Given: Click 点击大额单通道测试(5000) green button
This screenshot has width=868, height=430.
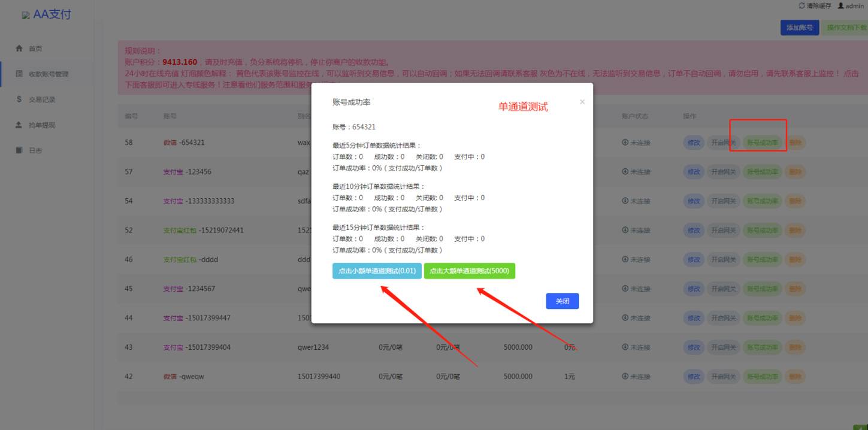Looking at the screenshot, I should [470, 271].
